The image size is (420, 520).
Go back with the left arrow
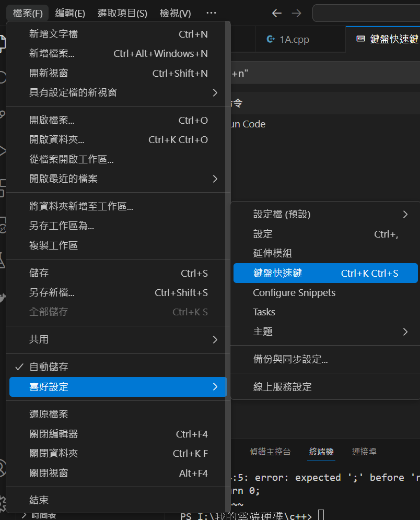tap(277, 13)
